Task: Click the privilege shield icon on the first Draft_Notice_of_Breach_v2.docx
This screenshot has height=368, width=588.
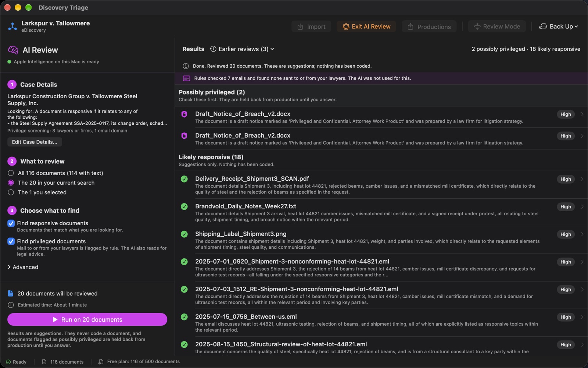Action: point(184,114)
